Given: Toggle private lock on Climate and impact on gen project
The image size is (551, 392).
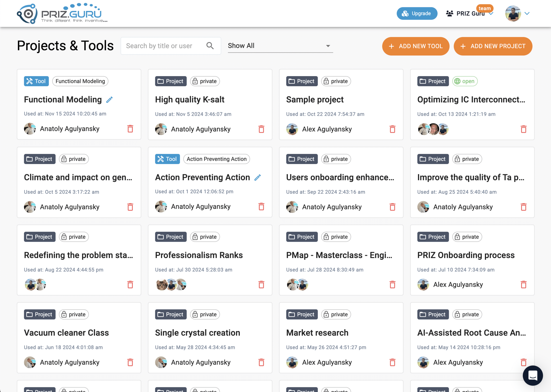Looking at the screenshot, I should tap(73, 159).
